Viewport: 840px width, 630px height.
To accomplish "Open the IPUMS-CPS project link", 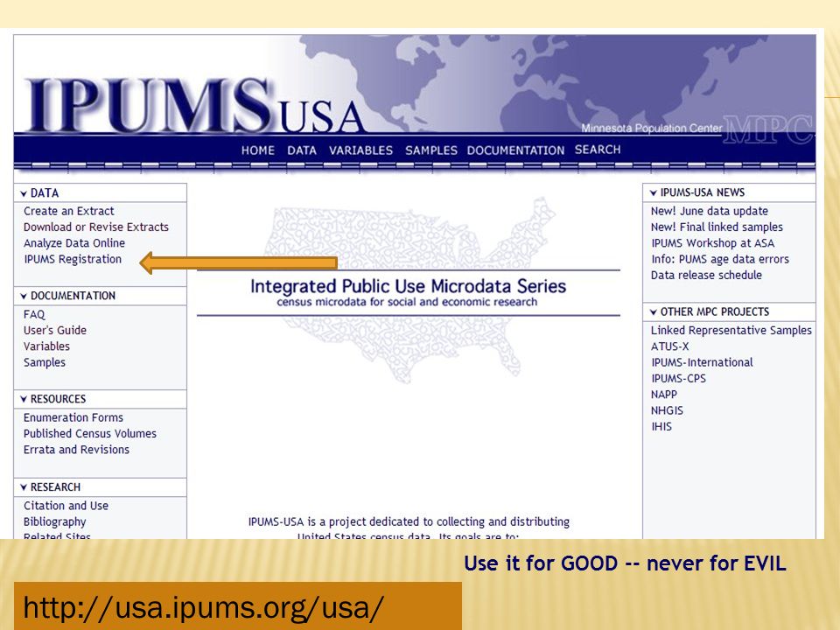I will (678, 379).
